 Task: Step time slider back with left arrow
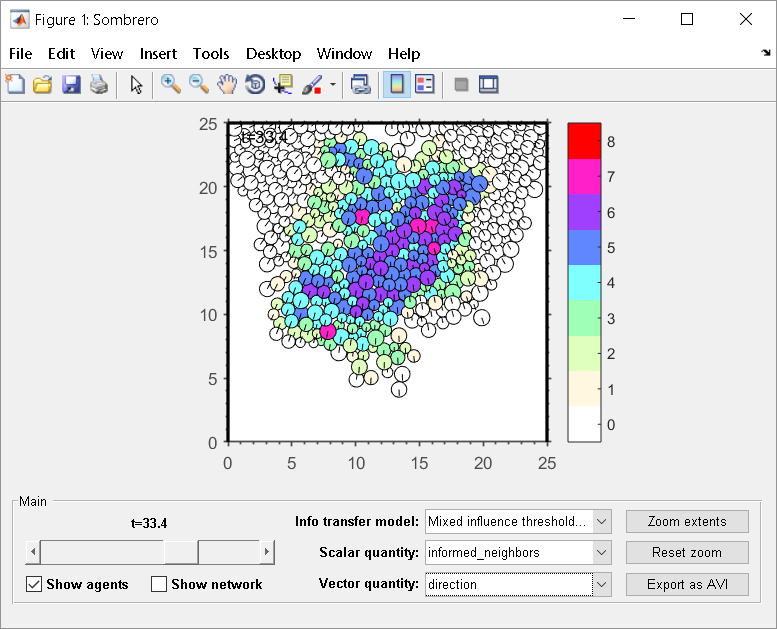(33, 552)
